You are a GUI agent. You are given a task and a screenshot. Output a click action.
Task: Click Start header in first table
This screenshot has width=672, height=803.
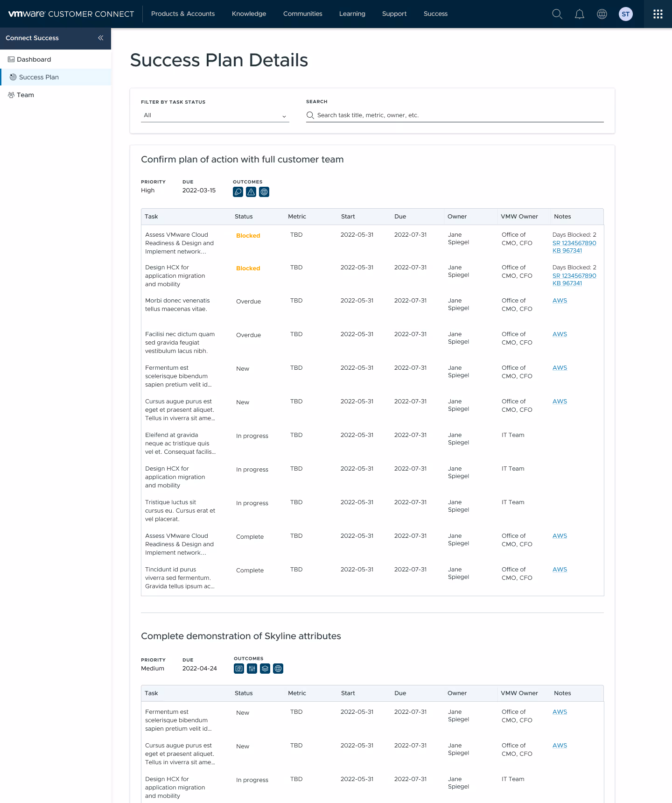348,217
